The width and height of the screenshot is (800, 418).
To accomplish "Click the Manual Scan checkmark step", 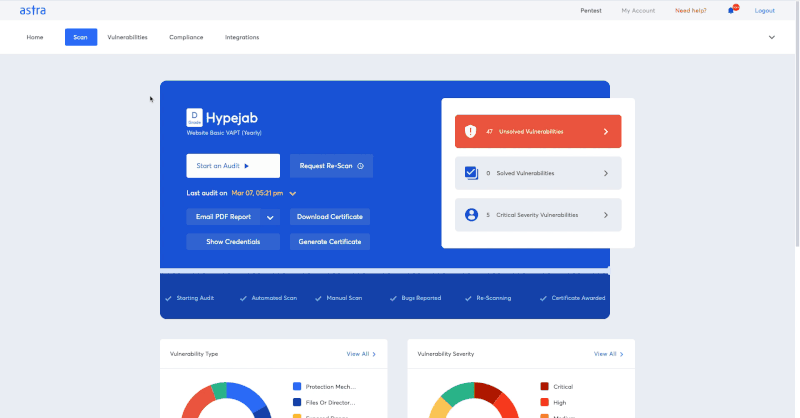I will 339,298.
